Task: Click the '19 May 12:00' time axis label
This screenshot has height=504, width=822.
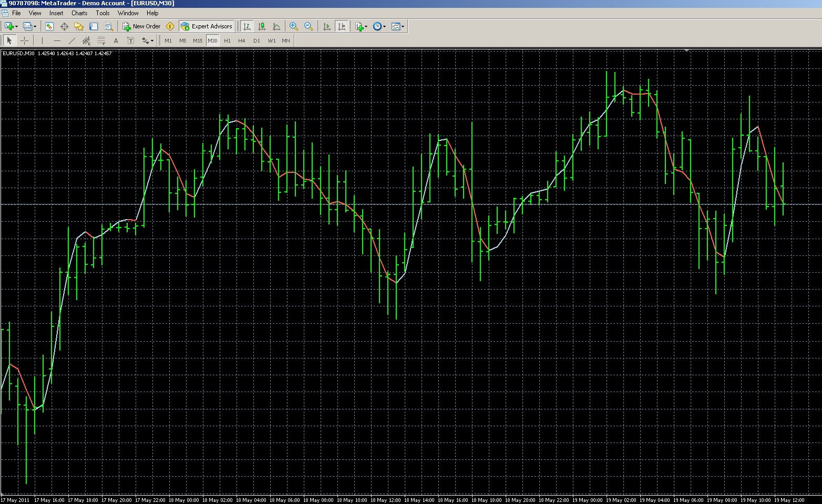Action: tap(789, 500)
